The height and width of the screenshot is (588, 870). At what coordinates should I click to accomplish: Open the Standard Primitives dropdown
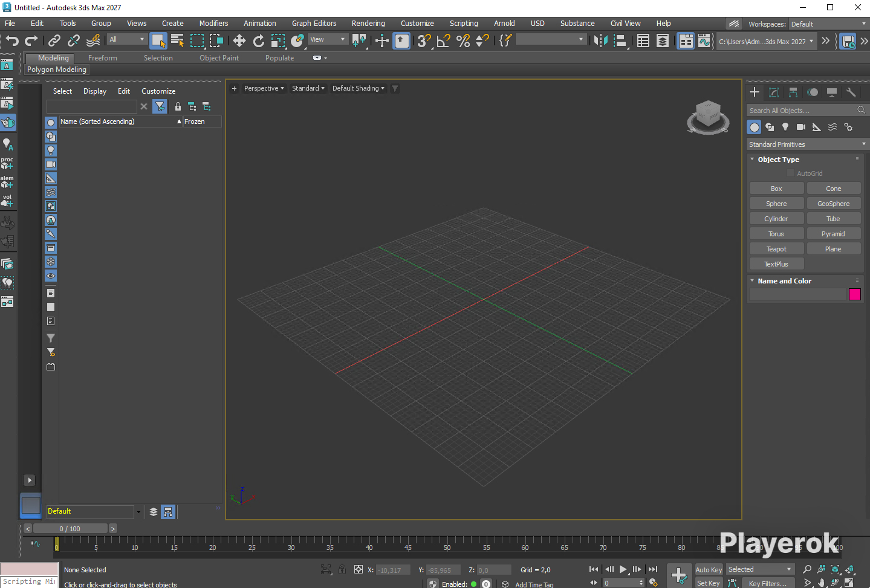click(x=807, y=144)
